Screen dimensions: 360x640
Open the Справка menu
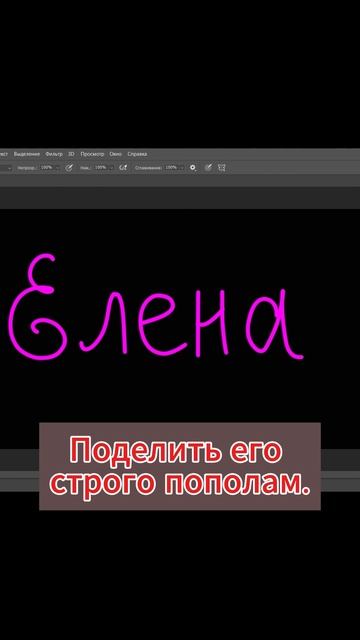pos(137,154)
